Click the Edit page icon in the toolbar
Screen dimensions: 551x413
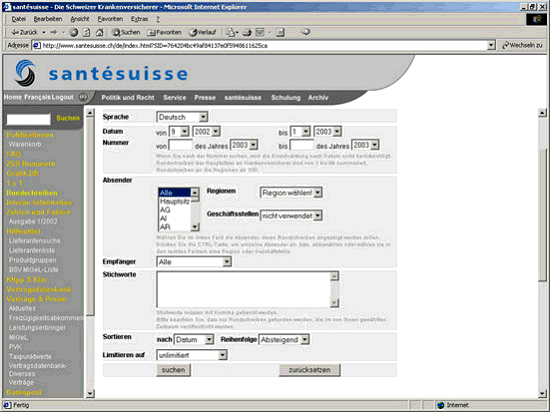pyautogui.click(x=260, y=32)
